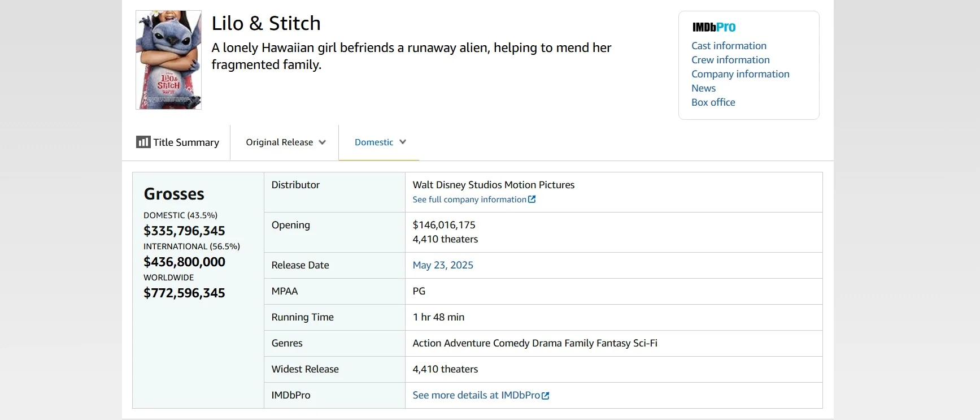The image size is (980, 420).
Task: Click the Grosses heading
Action: [x=174, y=194]
